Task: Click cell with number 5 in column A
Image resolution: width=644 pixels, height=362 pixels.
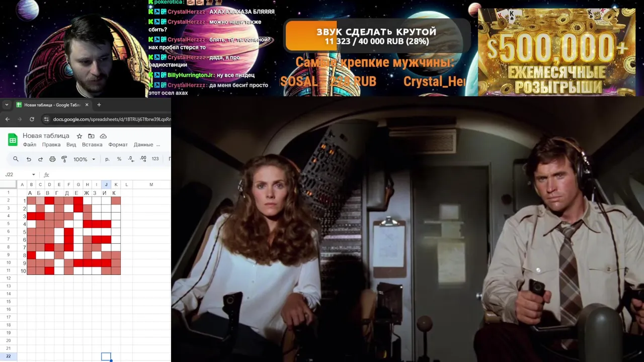Action: coord(22,232)
